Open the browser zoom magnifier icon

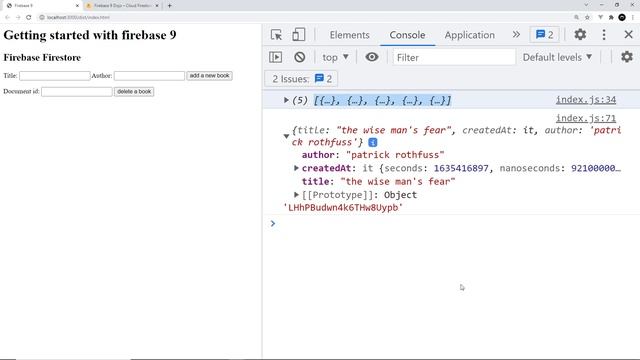pos(576,17)
